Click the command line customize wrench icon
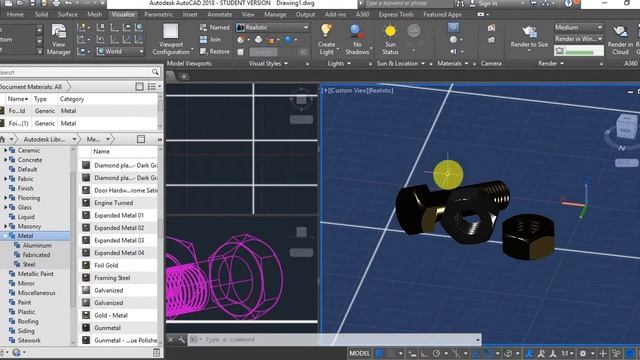This screenshot has height=360, width=640. pyautogui.click(x=181, y=340)
